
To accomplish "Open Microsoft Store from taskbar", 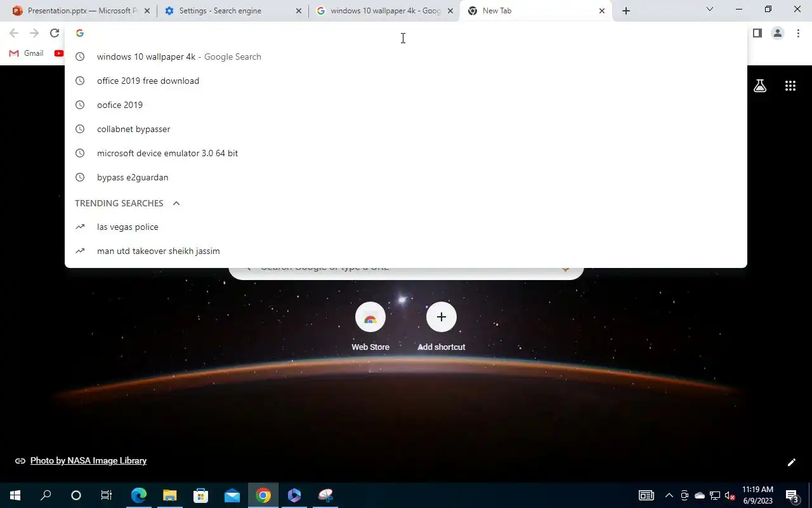I will click(201, 495).
